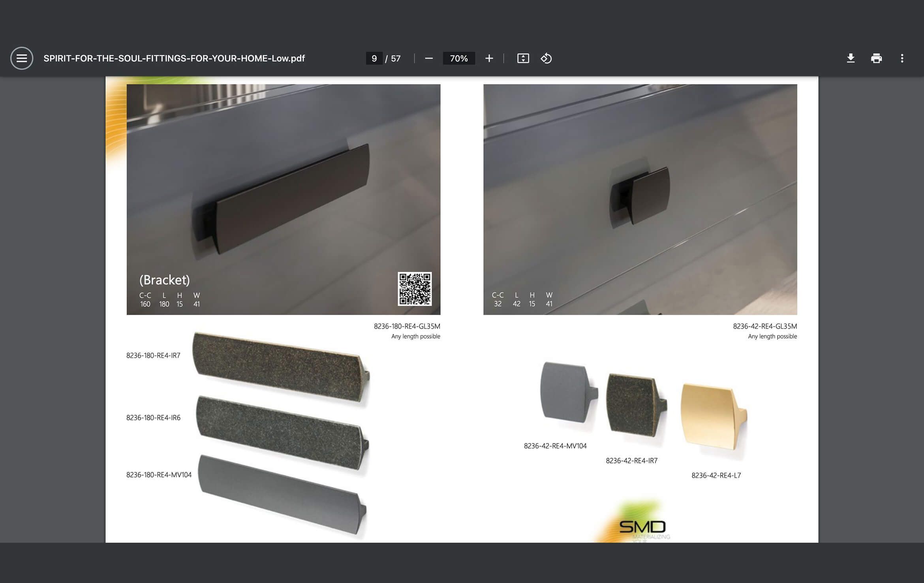Click the download PDF icon
This screenshot has height=583, width=924.
point(850,58)
